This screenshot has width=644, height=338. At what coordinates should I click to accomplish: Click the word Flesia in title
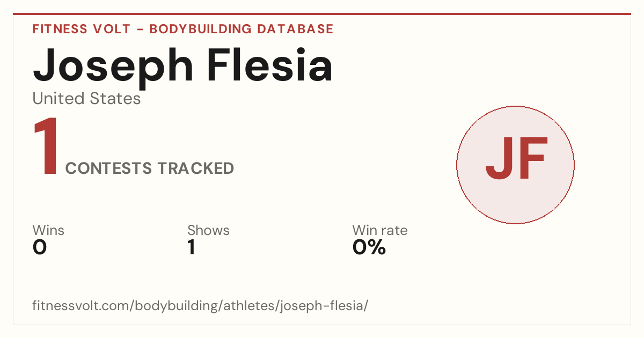click(270, 66)
